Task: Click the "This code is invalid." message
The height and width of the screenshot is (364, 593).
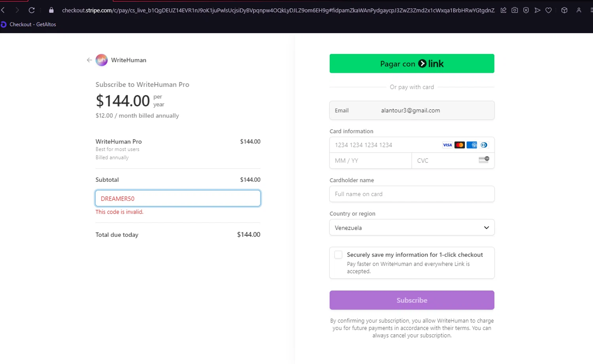Action: (x=119, y=212)
